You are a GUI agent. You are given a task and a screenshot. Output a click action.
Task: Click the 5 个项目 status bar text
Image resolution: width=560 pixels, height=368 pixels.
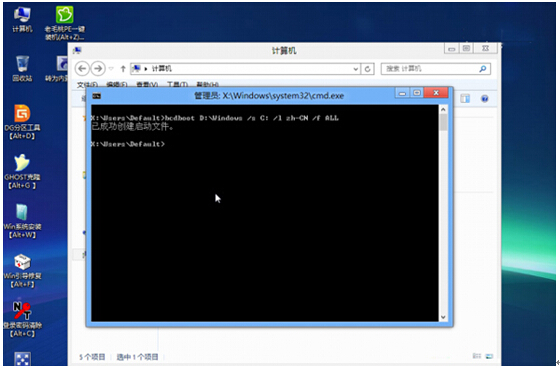(92, 357)
